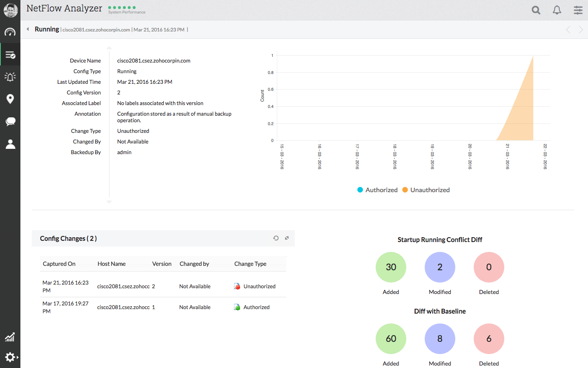Open the 30 Added startup-running diff circle

[x=391, y=267]
